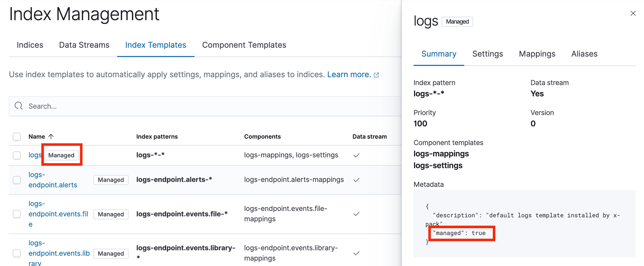Viewport: 644px width, 266px height.
Task: Show the Mappings tab for logs
Action: [x=537, y=54]
